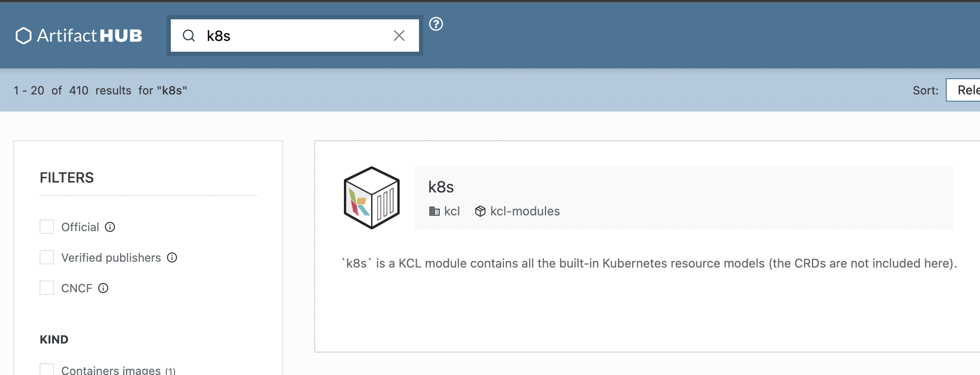Screen dimensions: 980x375
Task: Click the organization building icon by kcl
Action: (x=434, y=211)
